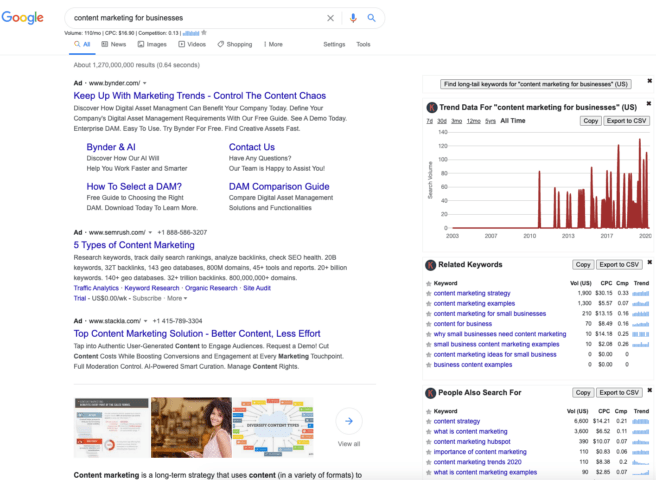Image resolution: width=656 pixels, height=480 pixels.
Task: Star the 'content marketing examples' keyword
Action: tap(428, 304)
